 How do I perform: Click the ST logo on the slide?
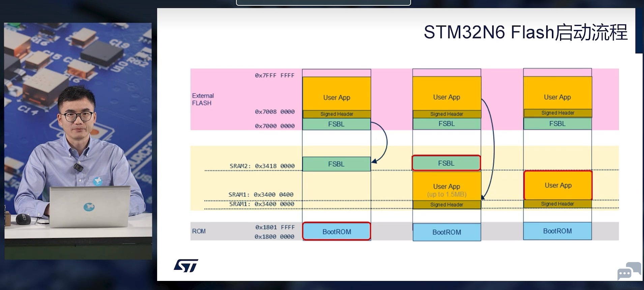[186, 266]
